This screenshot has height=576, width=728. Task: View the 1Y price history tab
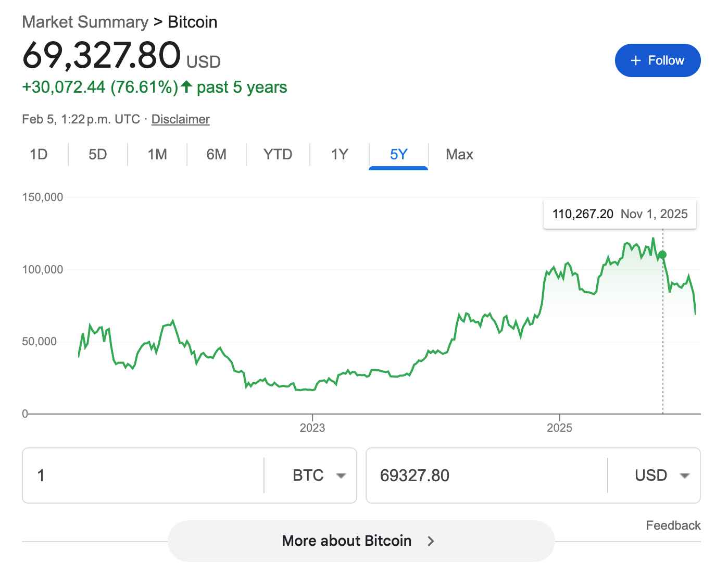coord(339,155)
